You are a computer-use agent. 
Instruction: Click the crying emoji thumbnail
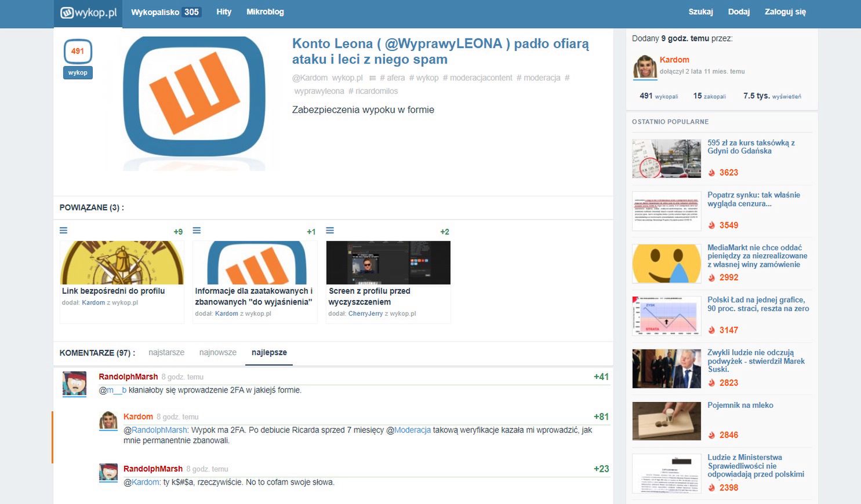pos(666,264)
